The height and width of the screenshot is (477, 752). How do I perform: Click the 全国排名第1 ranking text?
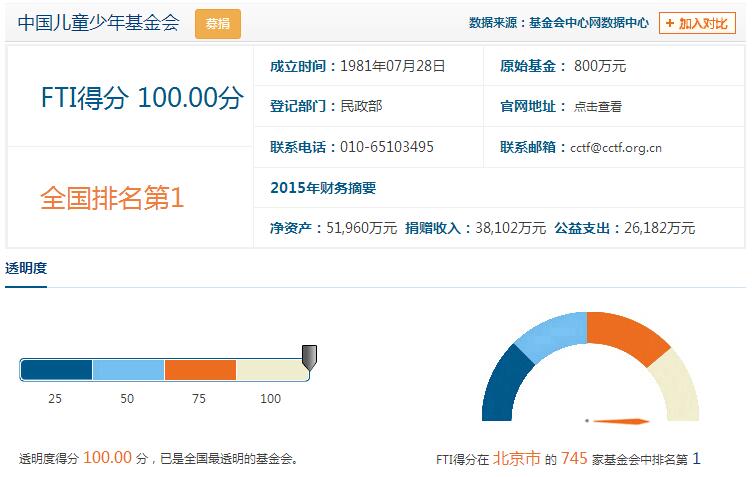(112, 198)
